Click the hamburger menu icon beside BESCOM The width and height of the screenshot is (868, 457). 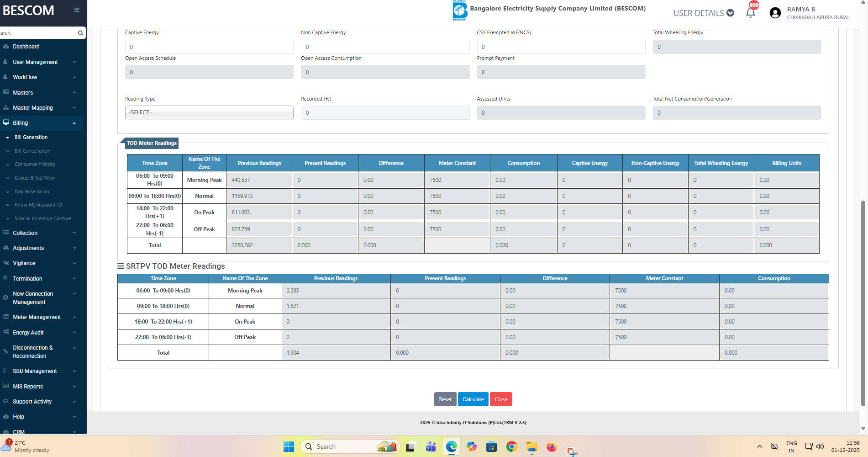77,10
